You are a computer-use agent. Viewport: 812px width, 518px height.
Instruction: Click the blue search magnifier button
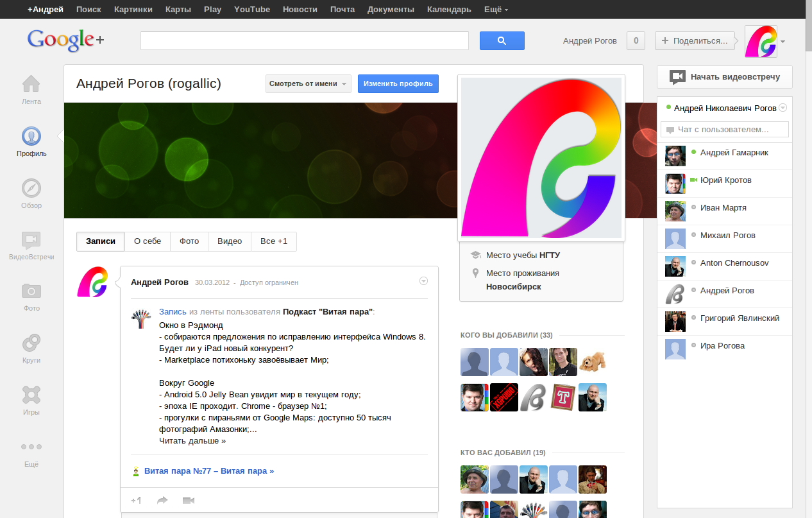pyautogui.click(x=502, y=40)
